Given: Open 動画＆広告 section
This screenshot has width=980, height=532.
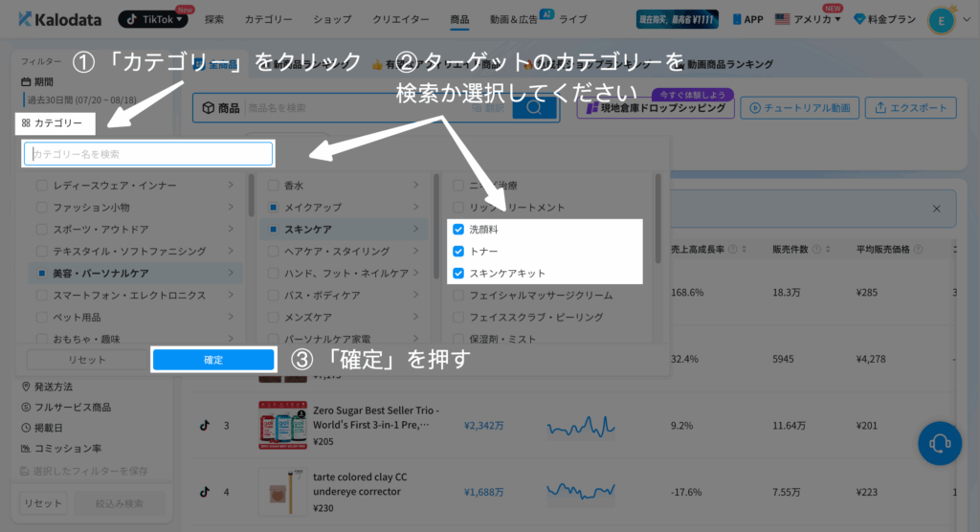Looking at the screenshot, I should click(x=513, y=19).
